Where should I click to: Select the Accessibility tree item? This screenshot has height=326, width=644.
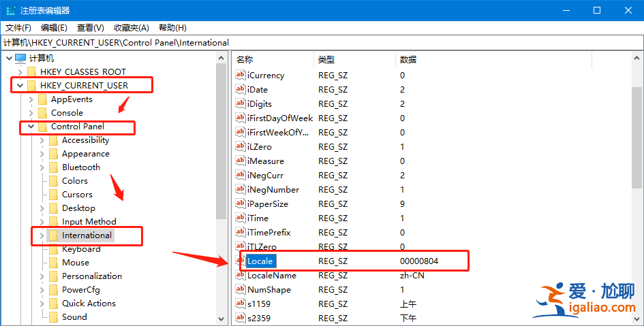pos(85,140)
